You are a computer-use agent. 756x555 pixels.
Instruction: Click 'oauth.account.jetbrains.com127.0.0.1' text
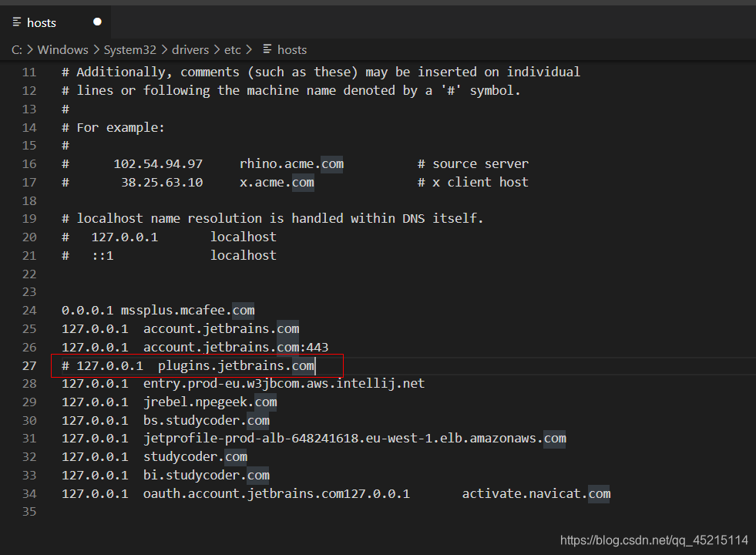pos(277,494)
